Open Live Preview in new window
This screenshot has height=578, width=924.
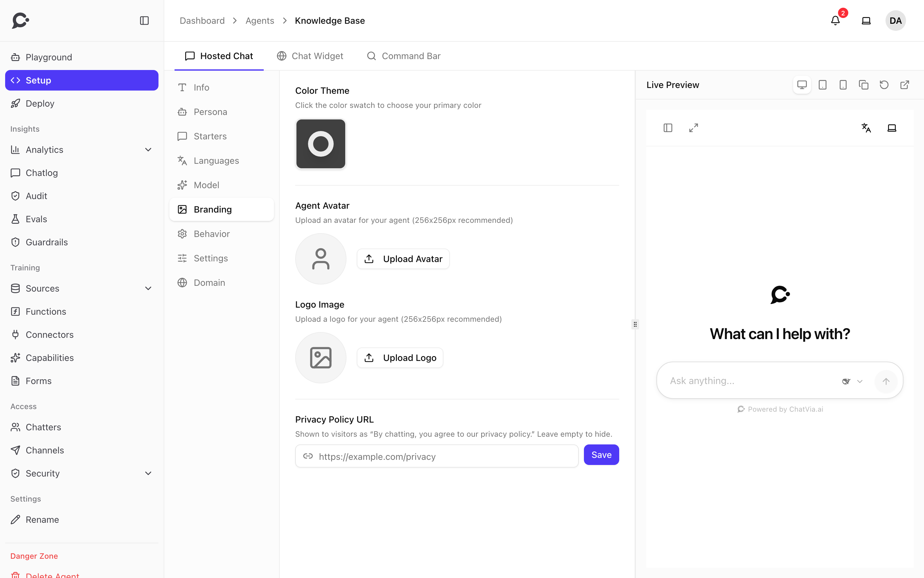pyautogui.click(x=904, y=85)
